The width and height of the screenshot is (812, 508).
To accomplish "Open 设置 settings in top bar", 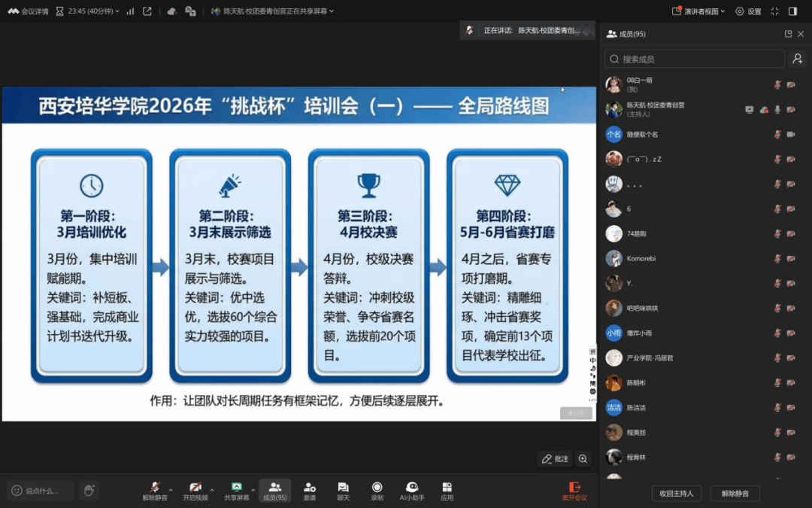I will point(748,11).
